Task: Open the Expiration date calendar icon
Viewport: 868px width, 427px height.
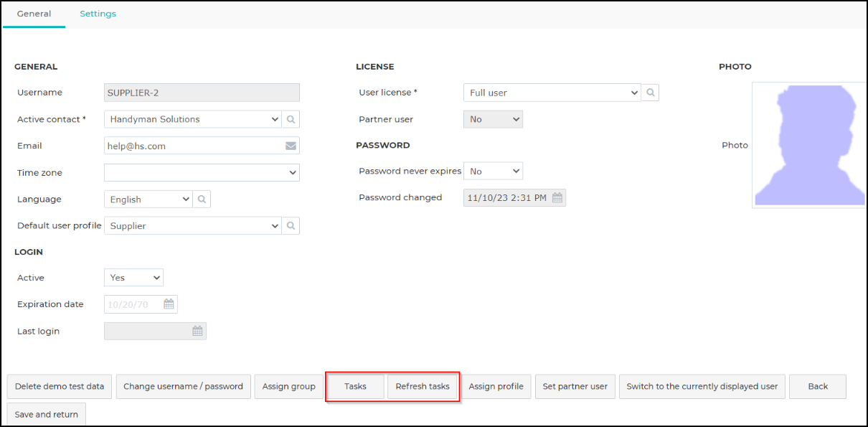Action: [169, 304]
